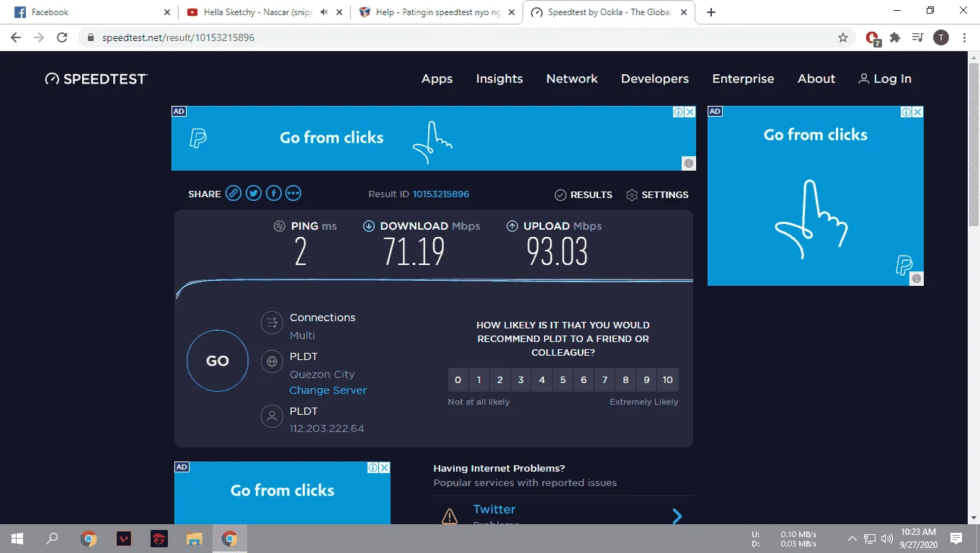Image resolution: width=980 pixels, height=553 pixels.
Task: Click the volume speaker tray icon
Action: 886,539
